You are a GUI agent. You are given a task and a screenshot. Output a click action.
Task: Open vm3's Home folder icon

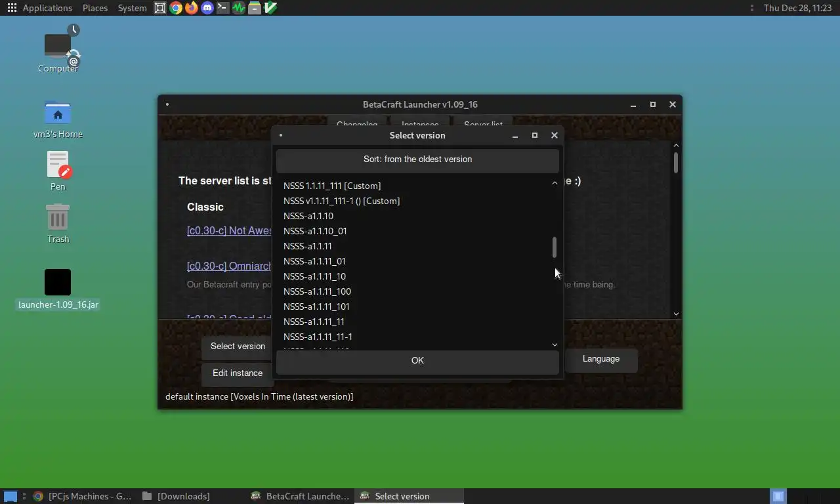coord(58,119)
